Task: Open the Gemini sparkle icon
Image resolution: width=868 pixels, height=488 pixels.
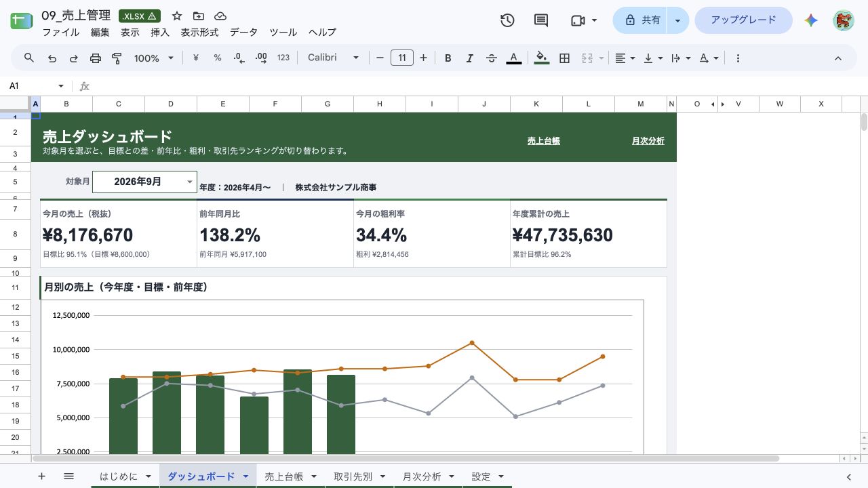Action: 811,20
